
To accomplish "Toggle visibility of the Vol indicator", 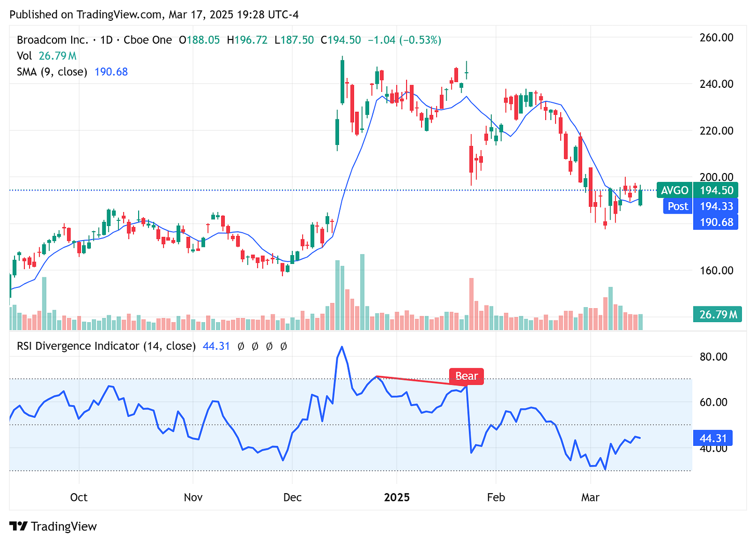I will [x=24, y=56].
